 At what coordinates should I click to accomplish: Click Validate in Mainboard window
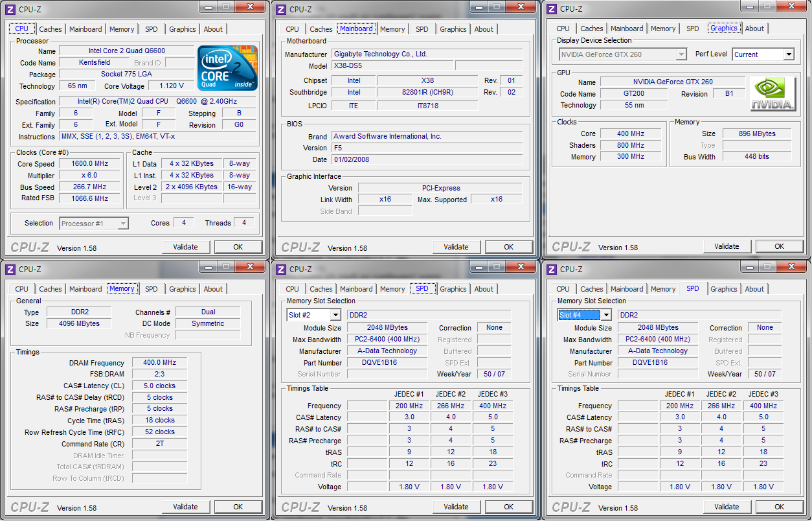coord(457,247)
